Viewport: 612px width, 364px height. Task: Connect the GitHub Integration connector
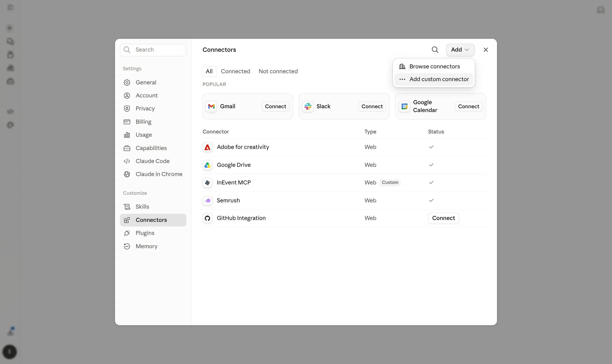(x=444, y=218)
